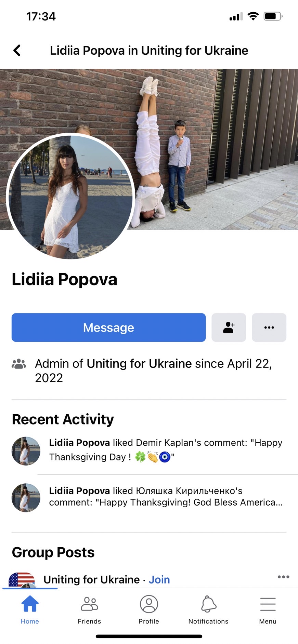This screenshot has width=298, height=644.
Task: Tap avatar beside Demir Kaplan activity
Action: pos(26,451)
